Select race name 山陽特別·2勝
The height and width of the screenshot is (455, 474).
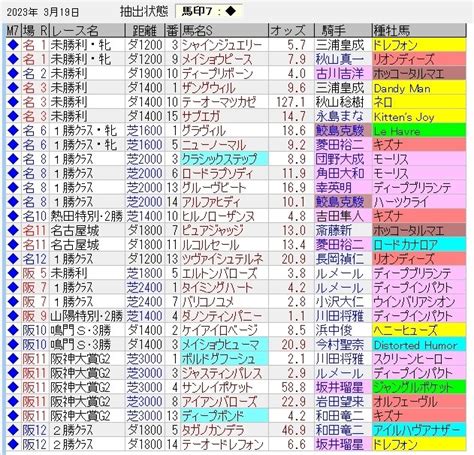pyautogui.click(x=87, y=316)
